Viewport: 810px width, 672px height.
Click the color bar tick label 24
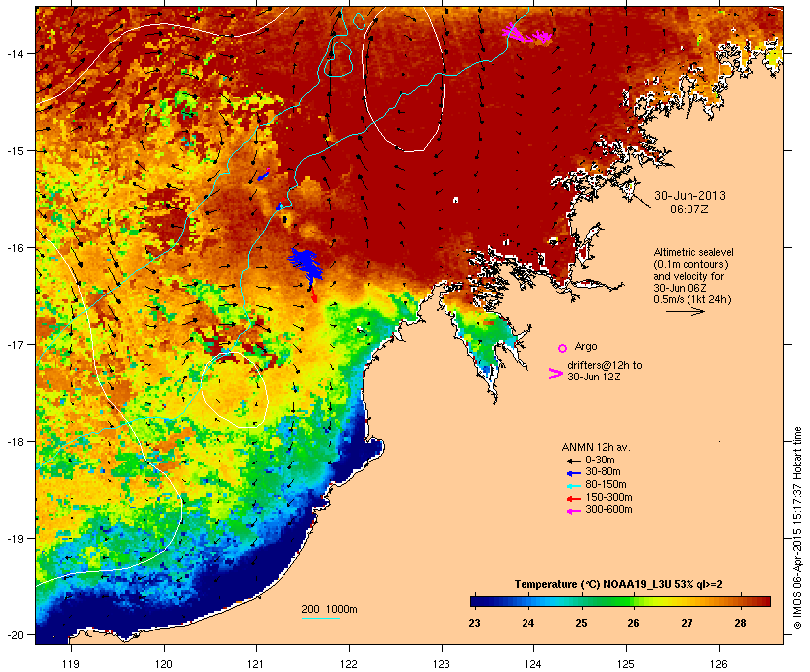527,623
